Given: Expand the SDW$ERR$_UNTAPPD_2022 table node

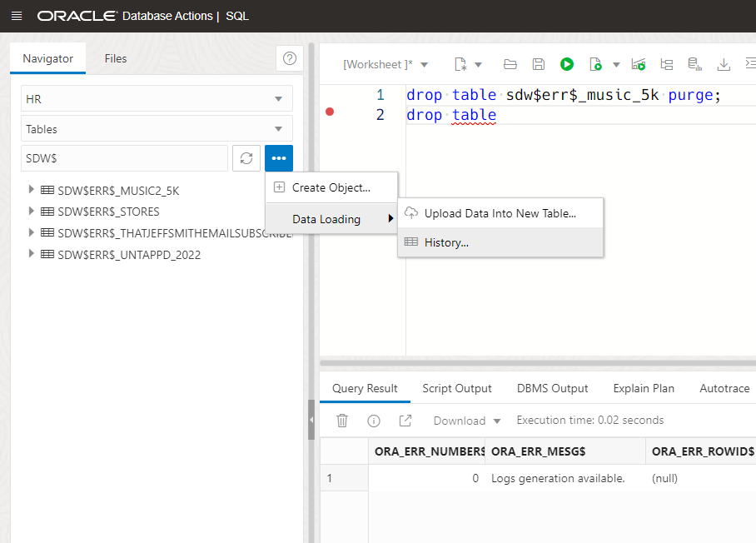Looking at the screenshot, I should pyautogui.click(x=32, y=253).
